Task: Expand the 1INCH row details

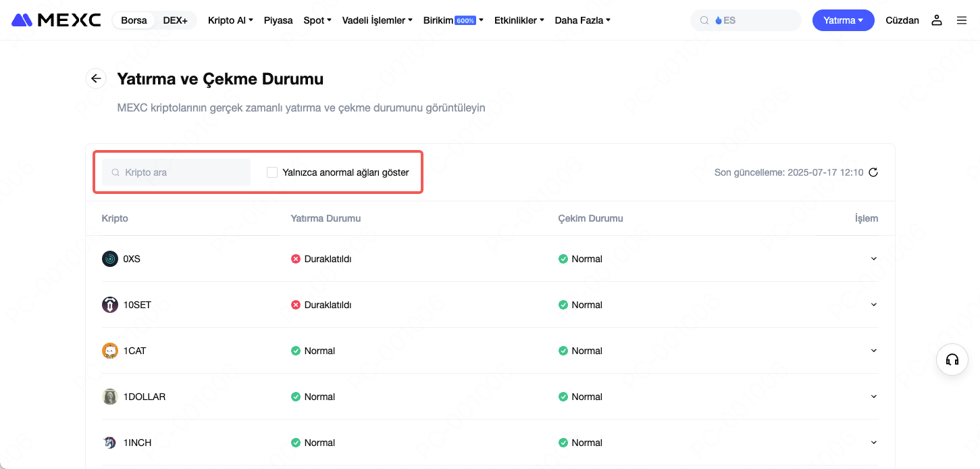Action: 874,443
